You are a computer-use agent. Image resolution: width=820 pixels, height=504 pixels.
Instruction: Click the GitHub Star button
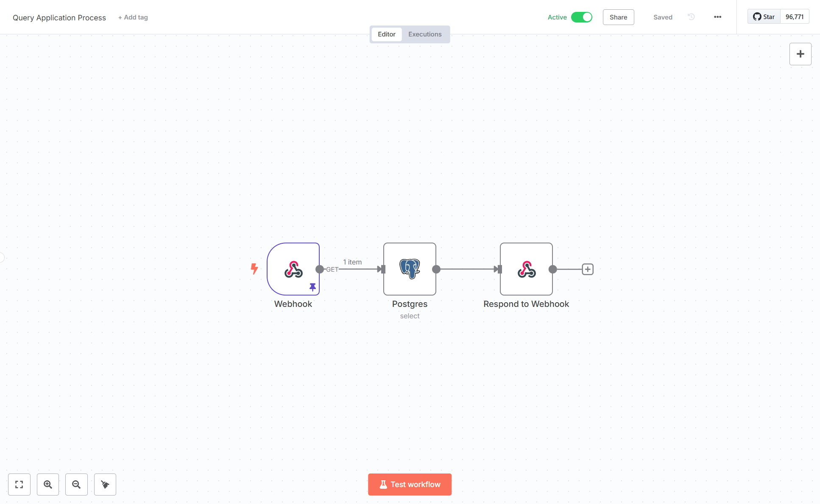point(764,17)
